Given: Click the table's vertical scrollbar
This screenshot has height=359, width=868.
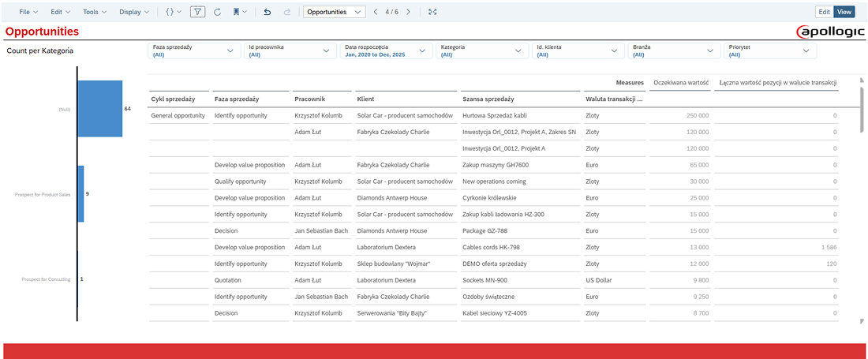Looking at the screenshot, I should (x=861, y=110).
